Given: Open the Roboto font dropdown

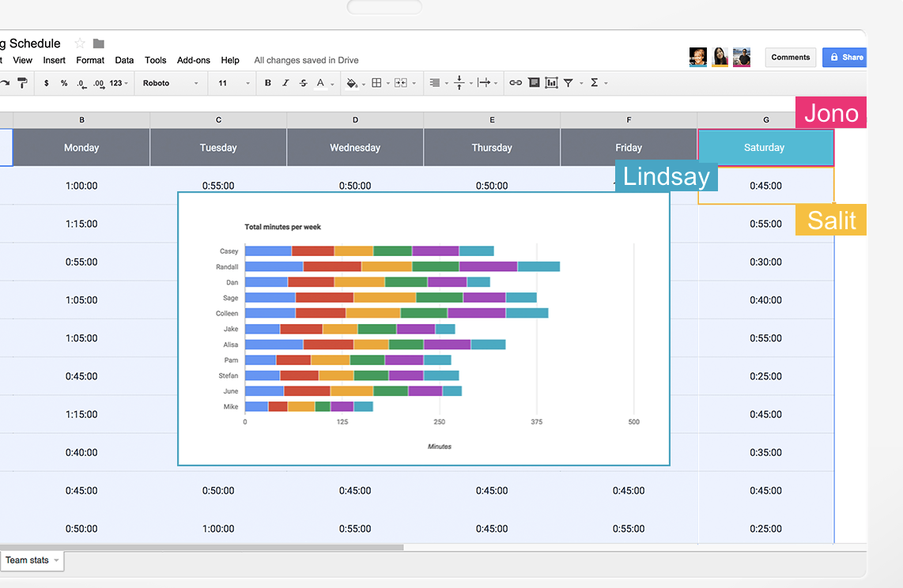Looking at the screenshot, I should click(x=171, y=83).
